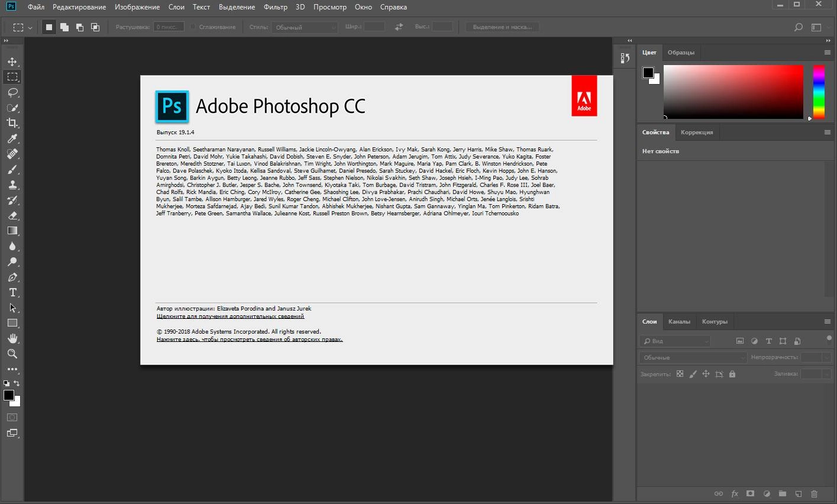837x504 pixels.
Task: Open the Заливка fill dropdown arrow
Action: [827, 374]
